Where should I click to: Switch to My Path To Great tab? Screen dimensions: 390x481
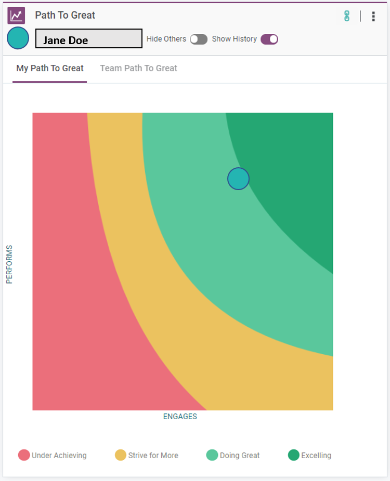pos(50,68)
